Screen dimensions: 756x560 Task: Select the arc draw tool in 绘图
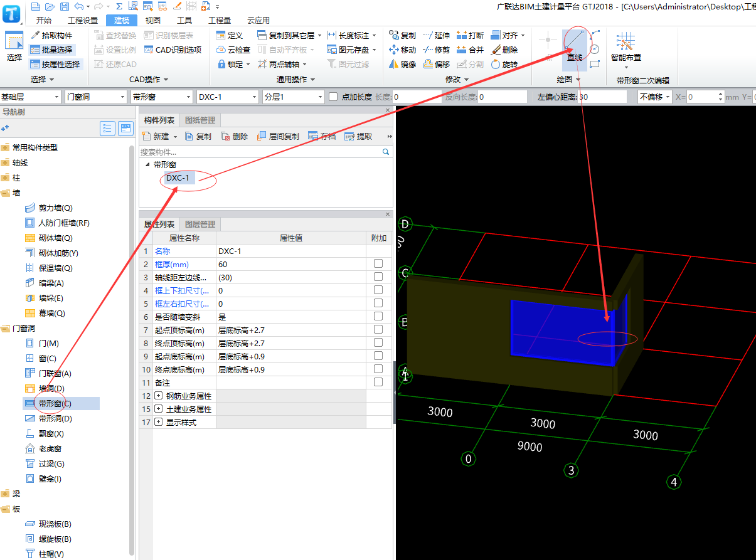[595, 34]
